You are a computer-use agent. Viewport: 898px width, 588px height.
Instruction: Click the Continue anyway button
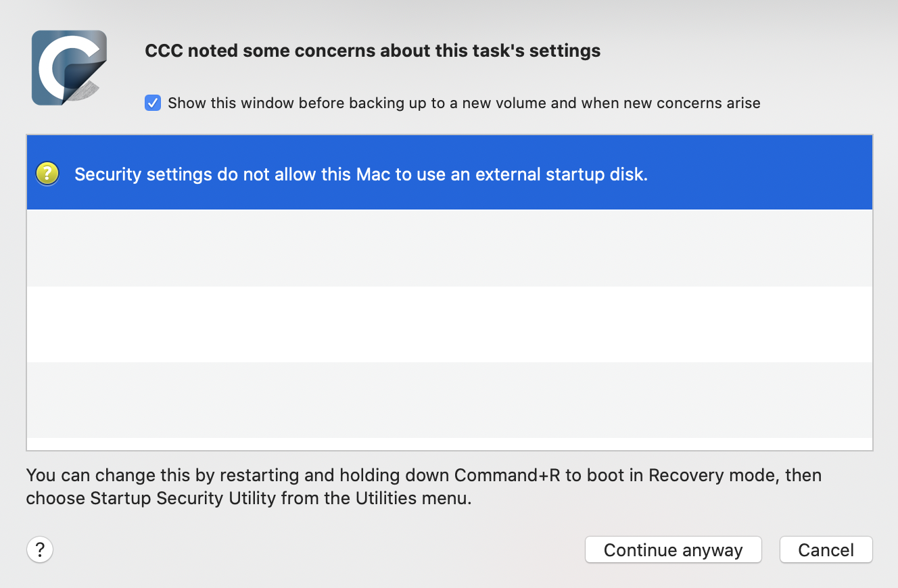click(673, 549)
